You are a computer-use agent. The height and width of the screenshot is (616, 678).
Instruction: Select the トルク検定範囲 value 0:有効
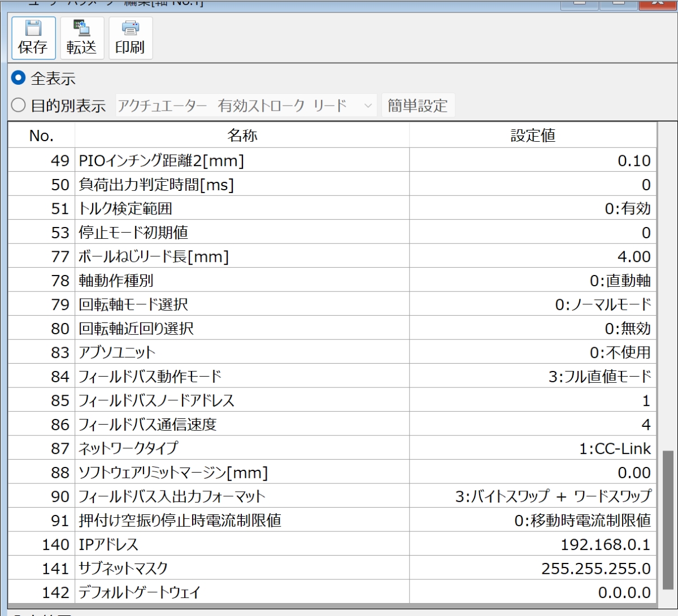tap(531, 208)
